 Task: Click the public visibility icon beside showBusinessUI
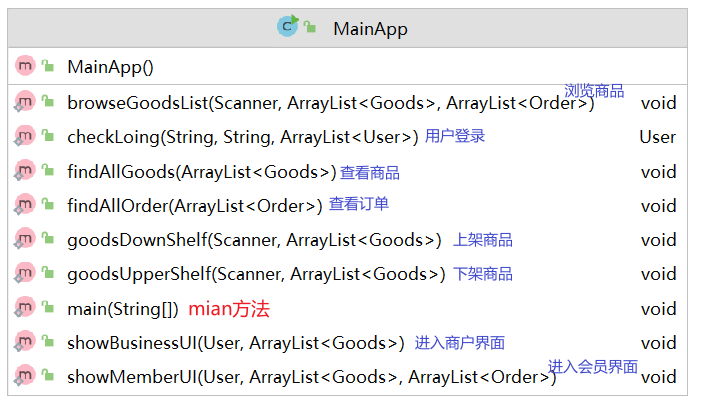tap(48, 343)
